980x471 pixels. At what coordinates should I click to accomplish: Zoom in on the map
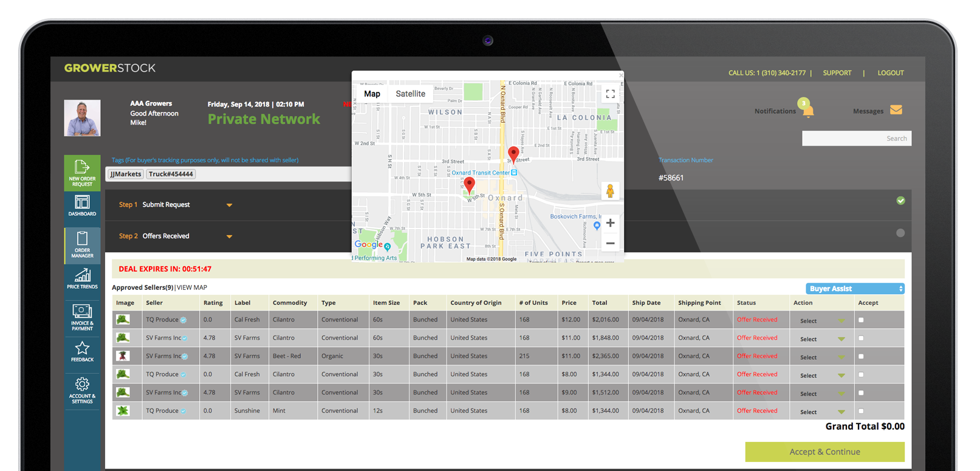point(610,223)
